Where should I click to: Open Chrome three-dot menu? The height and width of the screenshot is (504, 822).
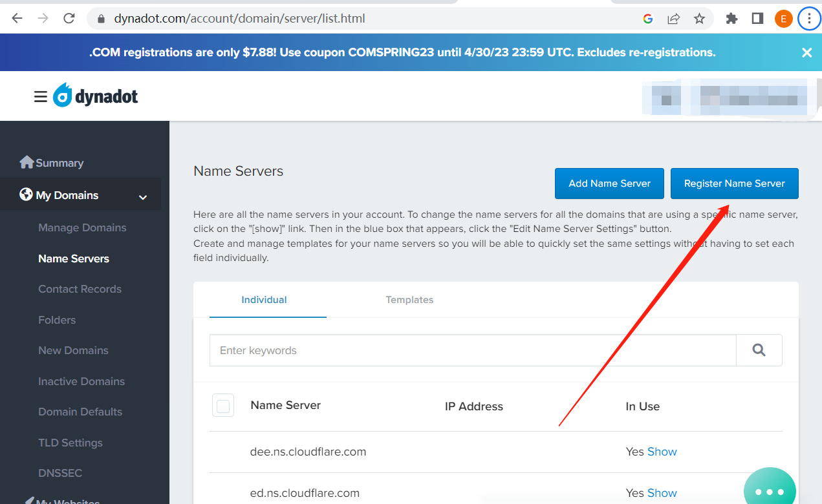tap(809, 19)
